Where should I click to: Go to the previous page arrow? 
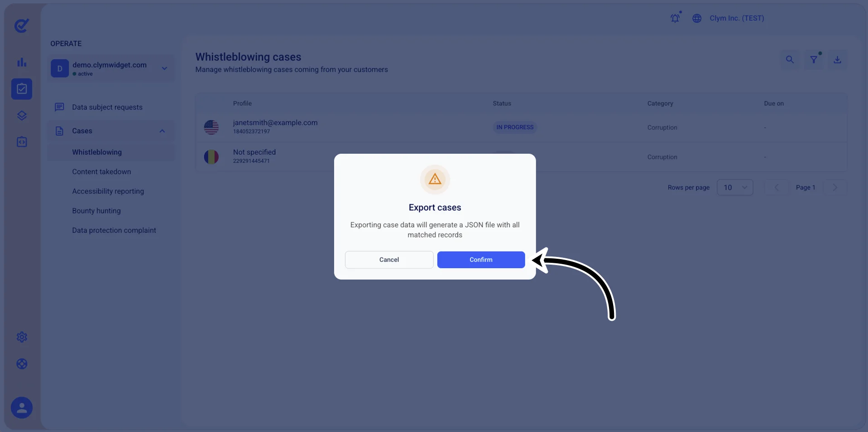[777, 187]
